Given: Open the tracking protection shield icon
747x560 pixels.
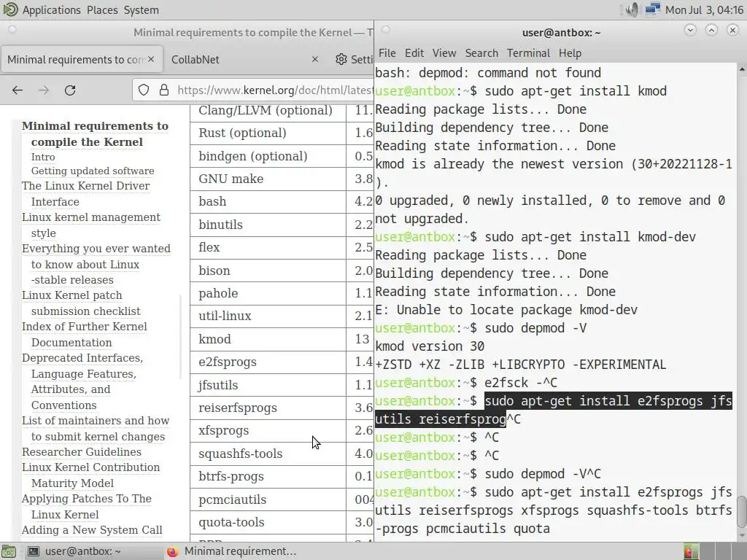Looking at the screenshot, I should click(x=144, y=90).
